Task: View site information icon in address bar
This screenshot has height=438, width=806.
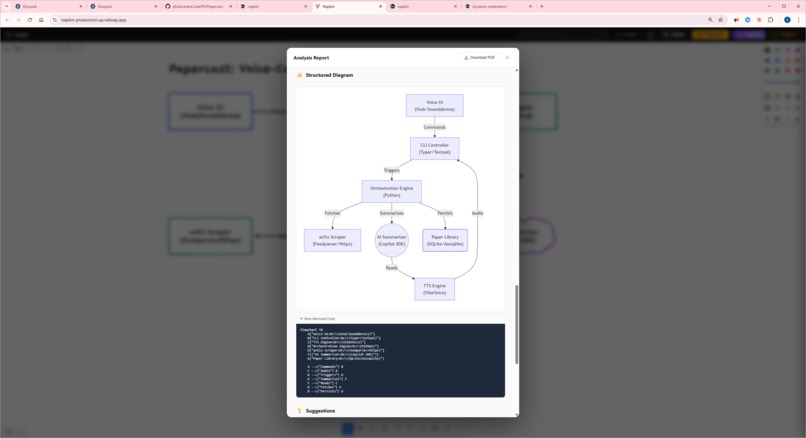Action: click(x=54, y=20)
